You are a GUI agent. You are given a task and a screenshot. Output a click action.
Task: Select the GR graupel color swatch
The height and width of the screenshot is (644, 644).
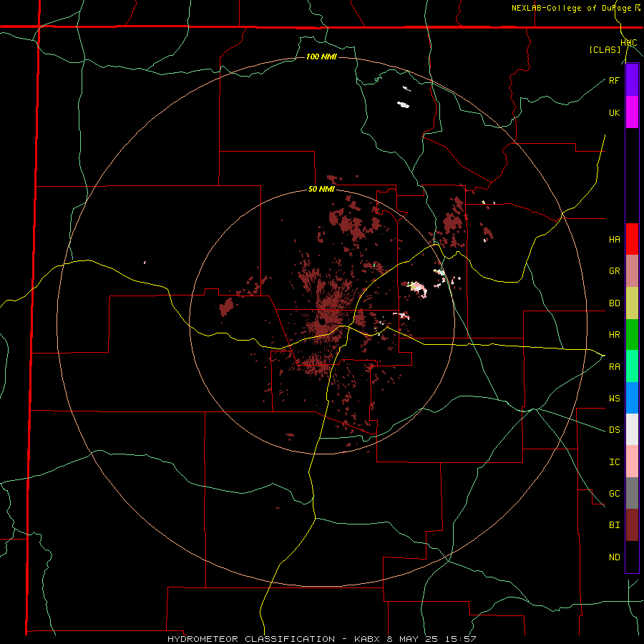(632, 271)
